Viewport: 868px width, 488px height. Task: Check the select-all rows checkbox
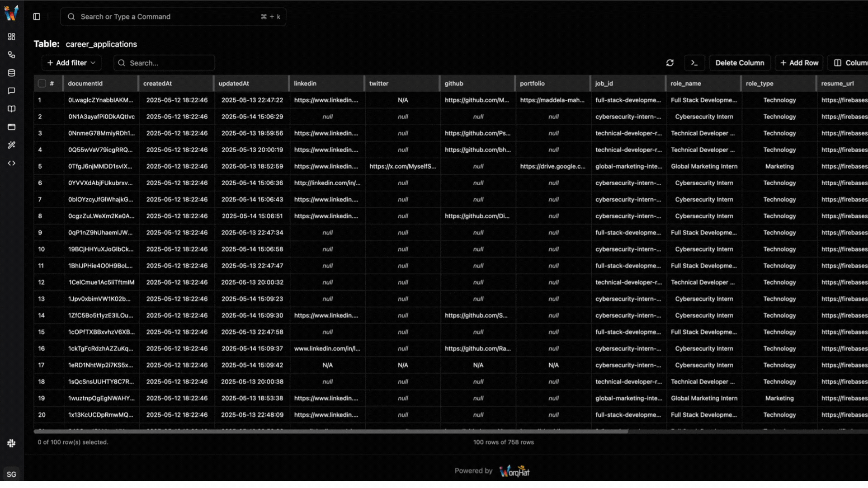point(42,84)
